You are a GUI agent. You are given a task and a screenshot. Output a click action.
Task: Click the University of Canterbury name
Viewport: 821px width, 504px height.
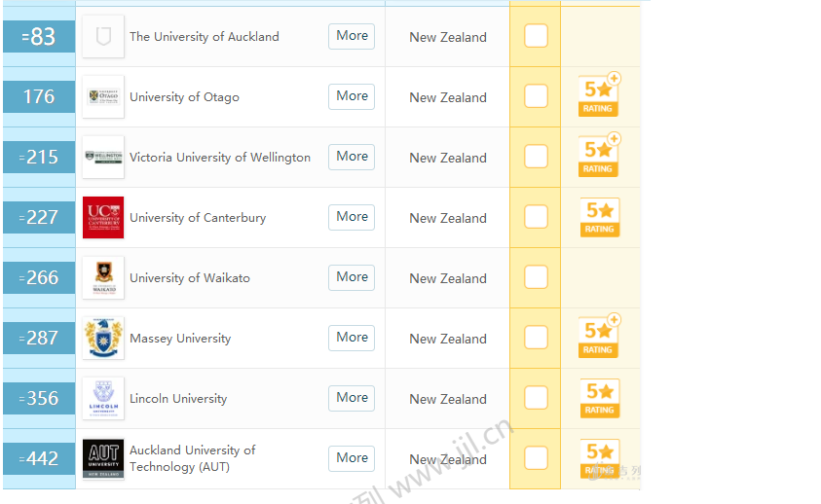198,218
